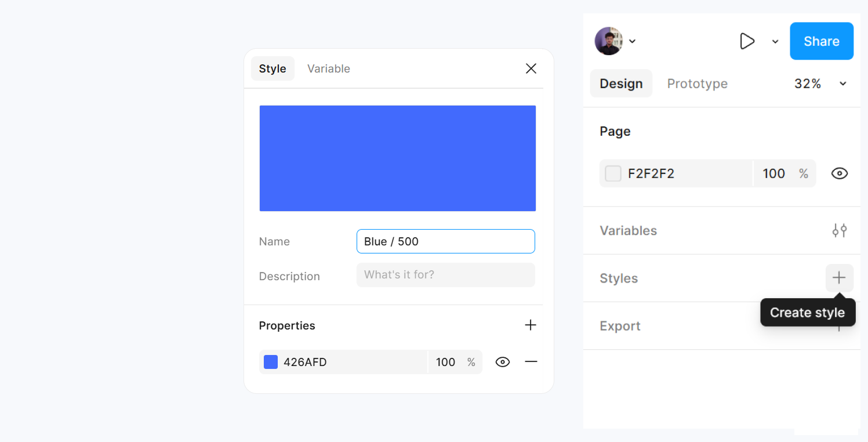Open the zoom level 32% dropdown
The height and width of the screenshot is (442, 868).
(x=819, y=83)
